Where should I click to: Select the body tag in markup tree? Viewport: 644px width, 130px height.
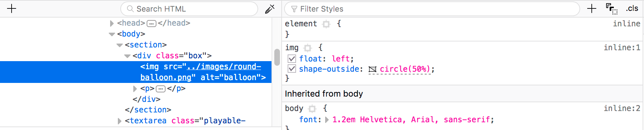(x=131, y=34)
